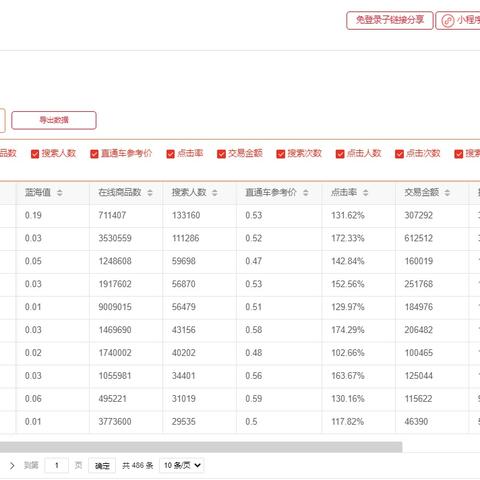Select cell value 34401
This screenshot has height=480, width=480.
[184, 376]
